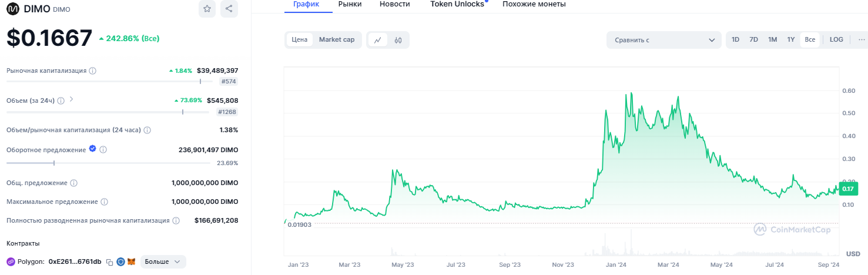The image size is (868, 275).
Task: Click the 73.69% volume change
Action: pos(188,100)
